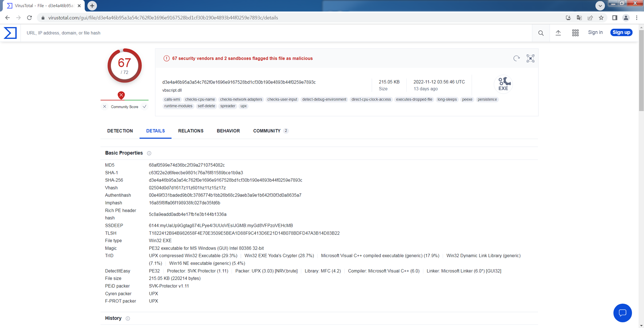Viewport: 644px width, 328px height.
Task: Open the tab search dropdown
Action: point(600,5)
